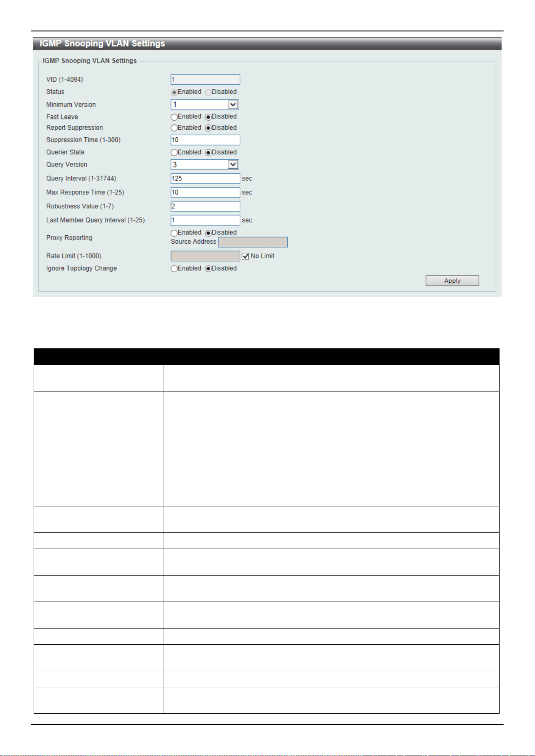Select Disabled for Report Suppression
The width and height of the screenshot is (535, 756).
point(208,128)
